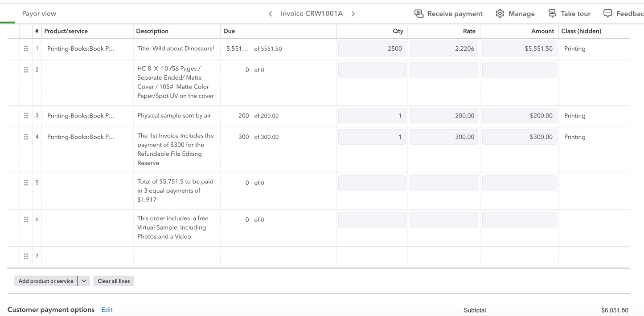Click description 'Title: Wild about Dinosaurs!'
Image resolution: width=644 pixels, height=316 pixels.
(x=176, y=49)
